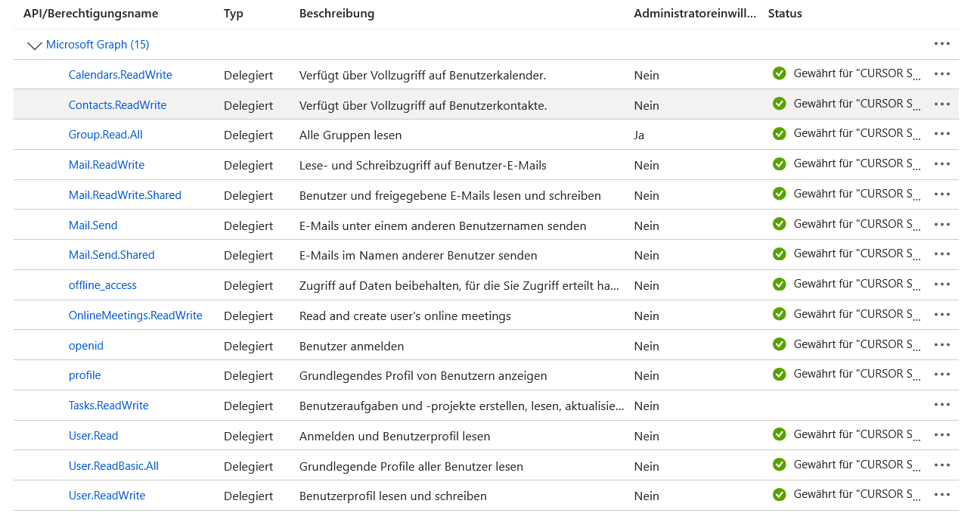This screenshot has width=980, height=513.
Task: Open ellipsis menu for Calendars.ReadWrite row
Action: point(941,73)
